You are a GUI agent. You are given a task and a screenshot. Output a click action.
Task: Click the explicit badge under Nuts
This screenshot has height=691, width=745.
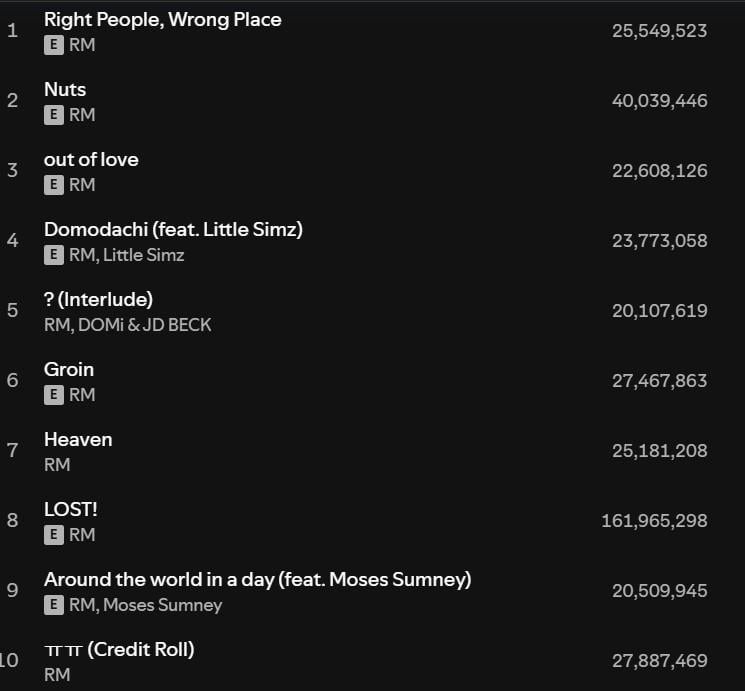(54, 115)
